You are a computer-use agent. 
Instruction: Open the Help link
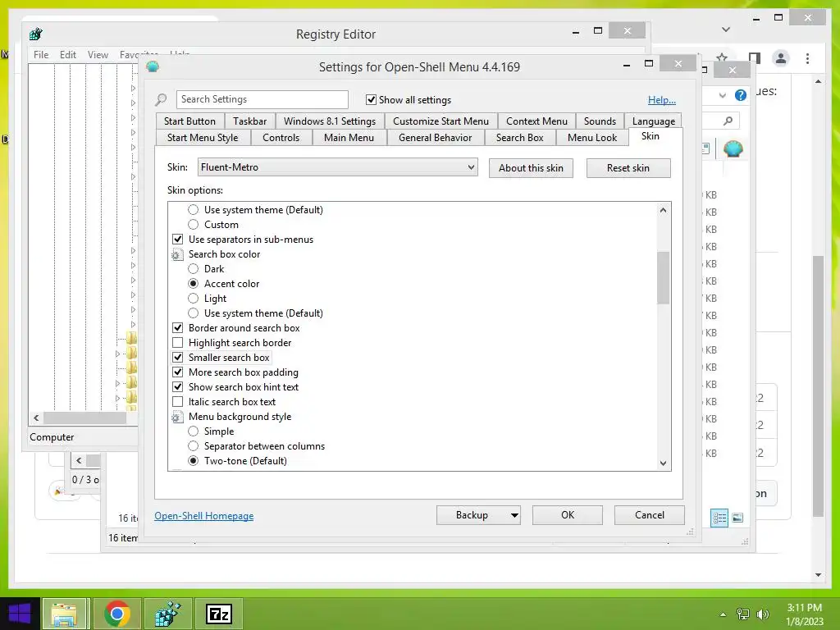(662, 100)
